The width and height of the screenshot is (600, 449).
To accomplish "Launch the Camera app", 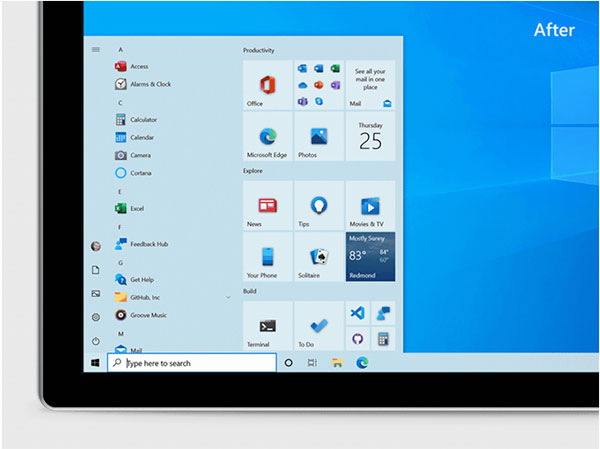I will (x=133, y=155).
